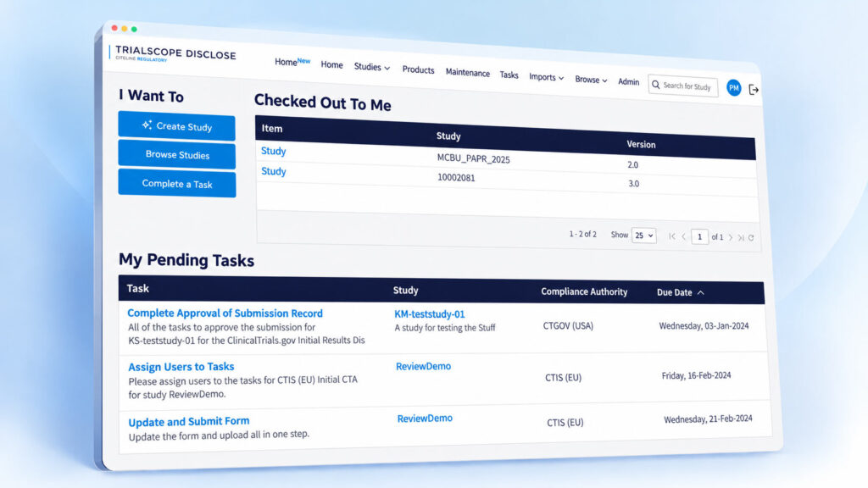Open Complete Approval of Submission Record task
868x488 pixels.
(225, 313)
